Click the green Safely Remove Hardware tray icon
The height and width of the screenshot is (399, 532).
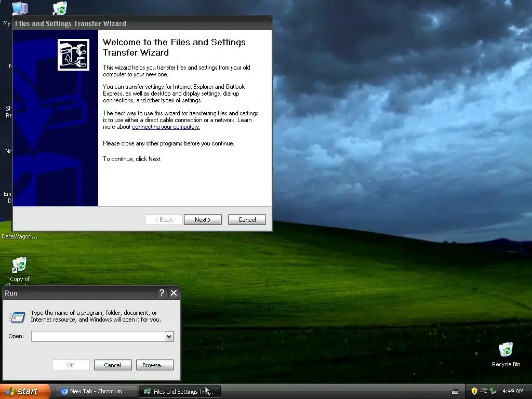coord(493,391)
